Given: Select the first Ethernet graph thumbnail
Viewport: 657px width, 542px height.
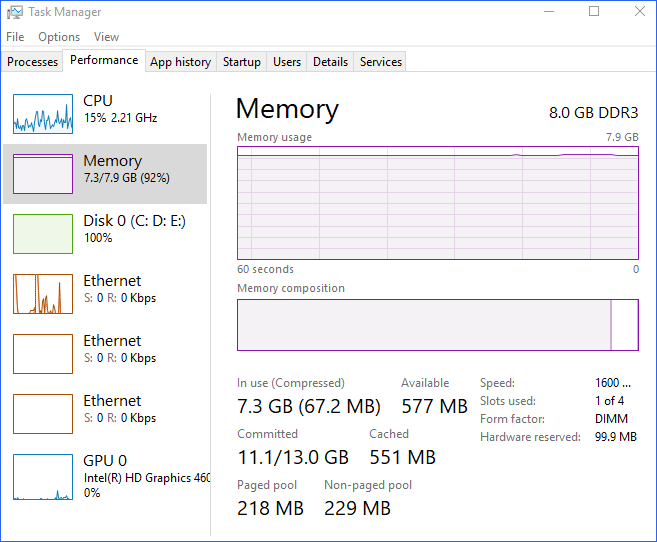Looking at the screenshot, I should click(x=43, y=294).
